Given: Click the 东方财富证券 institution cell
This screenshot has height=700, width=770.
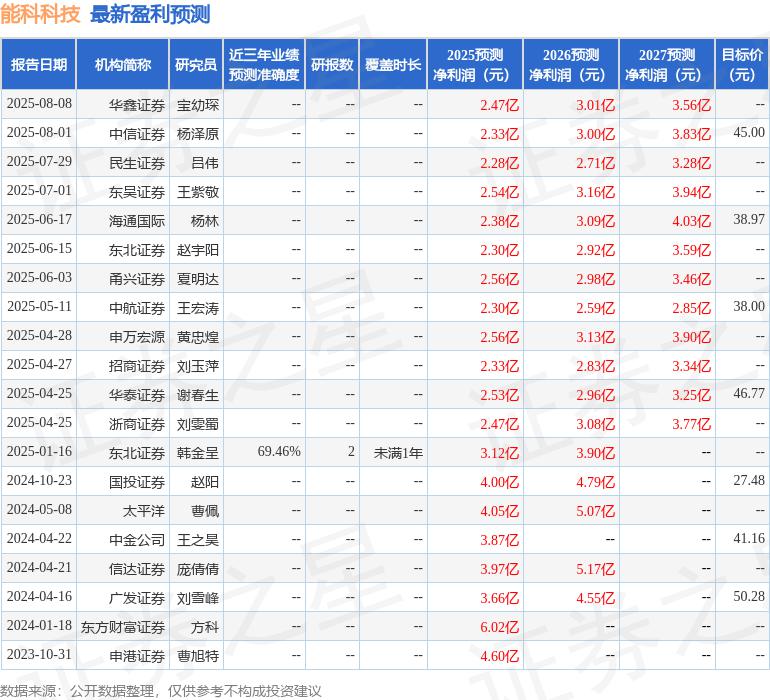Looking at the screenshot, I should [123, 627].
